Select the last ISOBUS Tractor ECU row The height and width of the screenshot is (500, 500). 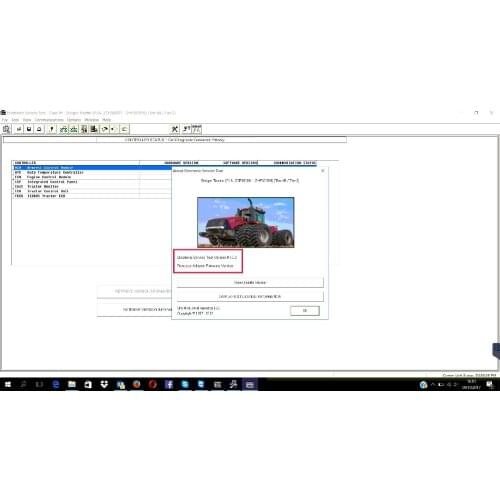[x=92, y=196]
